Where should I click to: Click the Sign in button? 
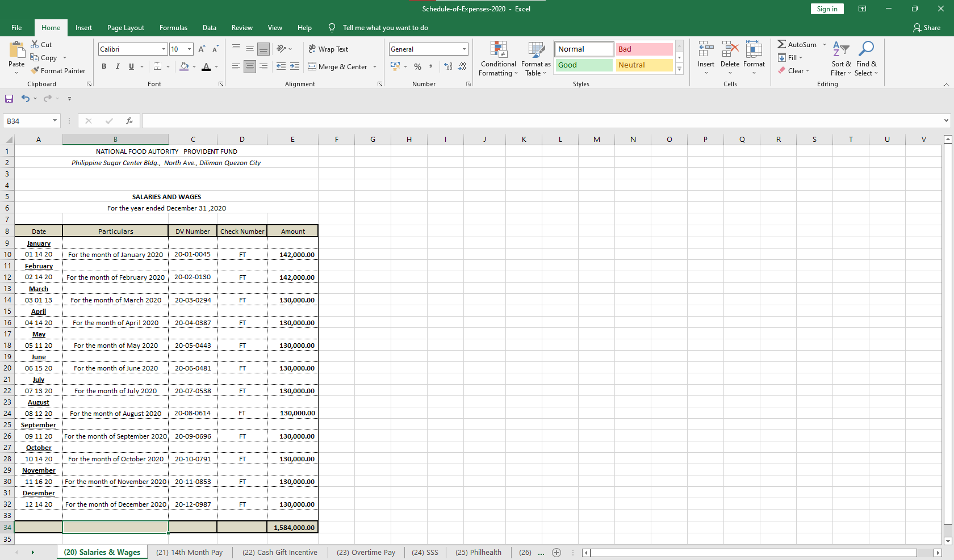point(827,9)
